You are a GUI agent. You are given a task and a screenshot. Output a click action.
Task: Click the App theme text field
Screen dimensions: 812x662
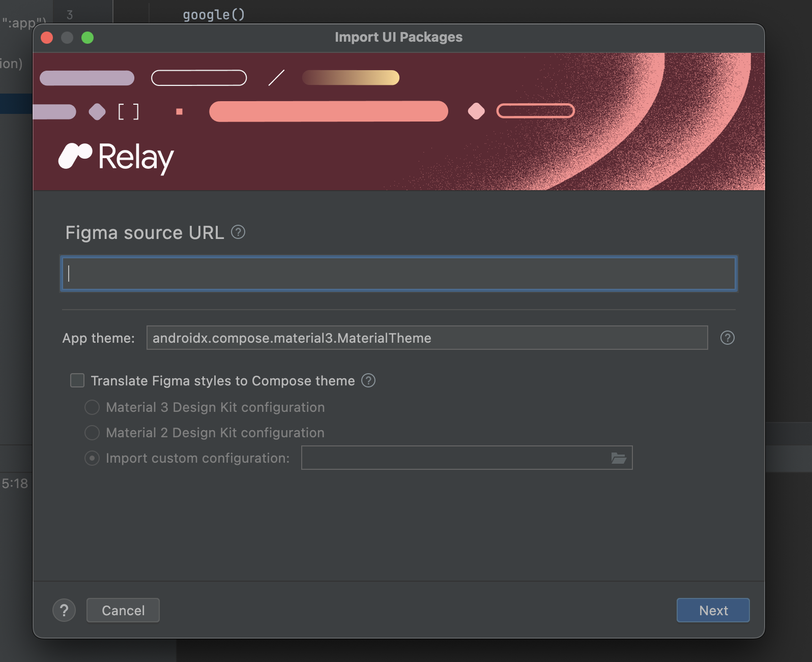click(427, 338)
